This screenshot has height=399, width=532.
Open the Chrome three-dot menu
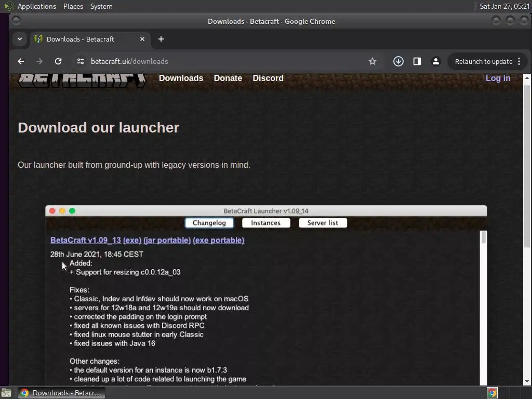[x=519, y=61]
